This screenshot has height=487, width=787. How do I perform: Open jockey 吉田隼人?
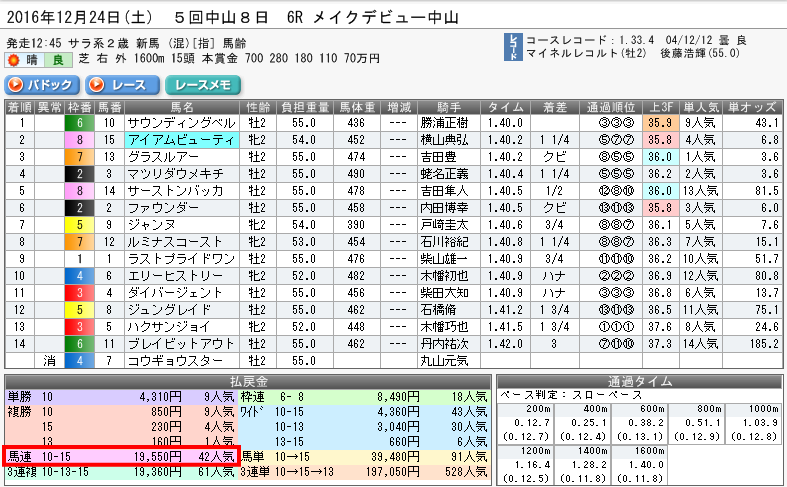[444, 191]
